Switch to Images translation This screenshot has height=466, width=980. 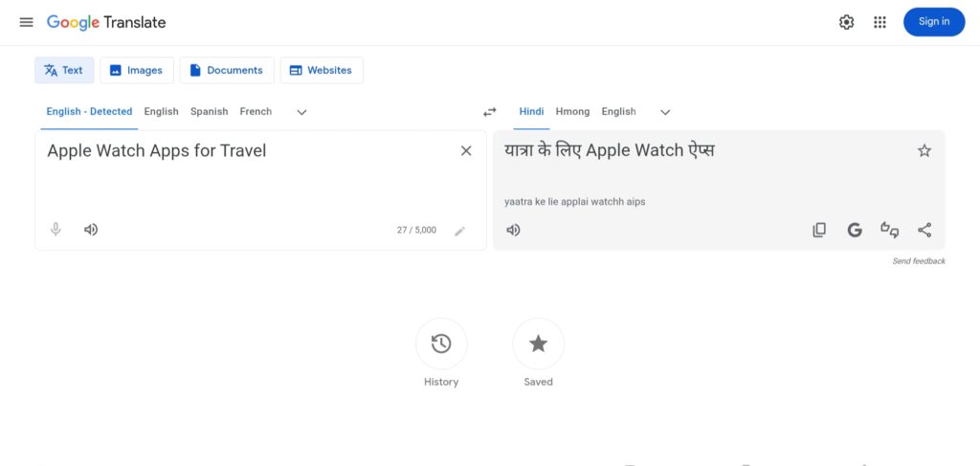137,70
